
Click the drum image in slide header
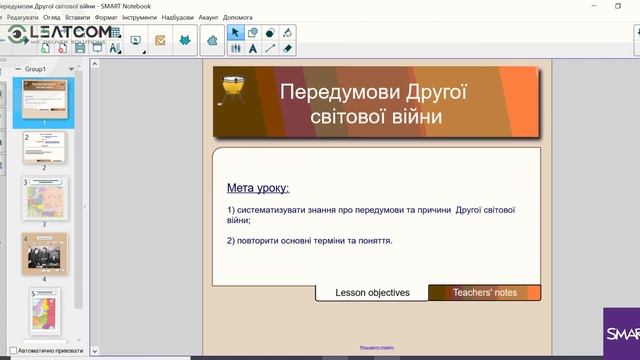(231, 90)
